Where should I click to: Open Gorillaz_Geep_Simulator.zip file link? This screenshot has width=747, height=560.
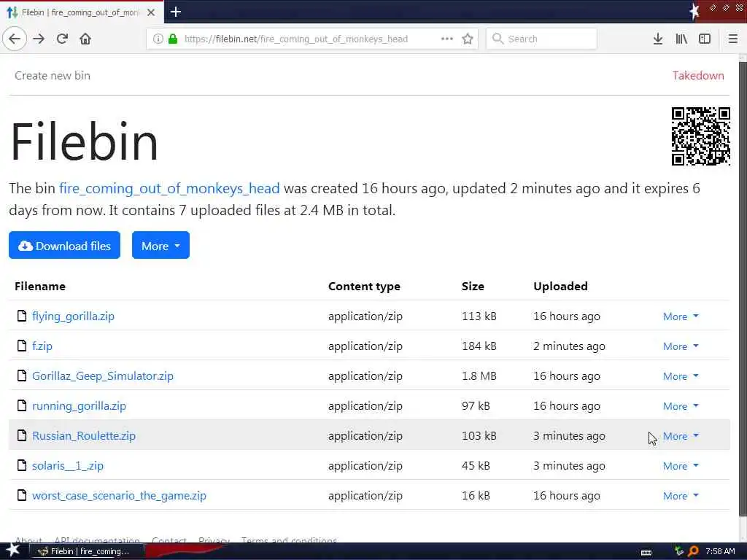(102, 376)
